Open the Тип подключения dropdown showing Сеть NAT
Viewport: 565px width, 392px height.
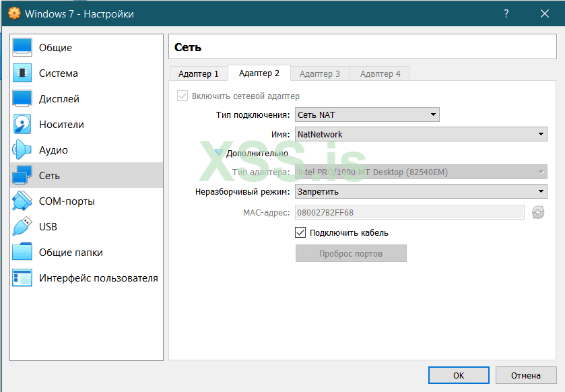367,115
